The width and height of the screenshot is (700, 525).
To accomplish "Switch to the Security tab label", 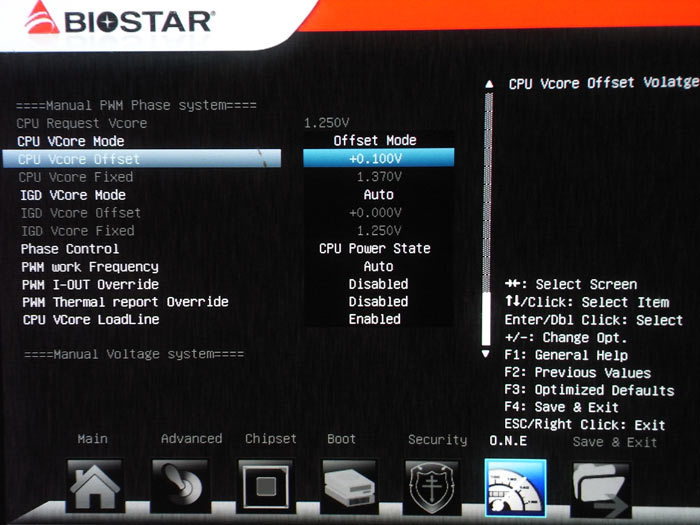I will [437, 440].
